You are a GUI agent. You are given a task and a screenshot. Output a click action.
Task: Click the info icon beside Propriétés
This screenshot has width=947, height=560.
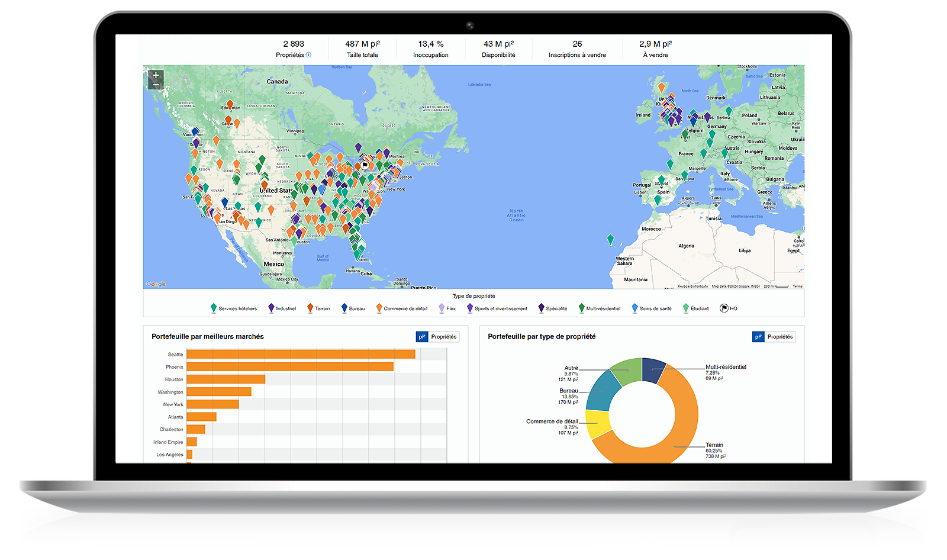click(308, 55)
